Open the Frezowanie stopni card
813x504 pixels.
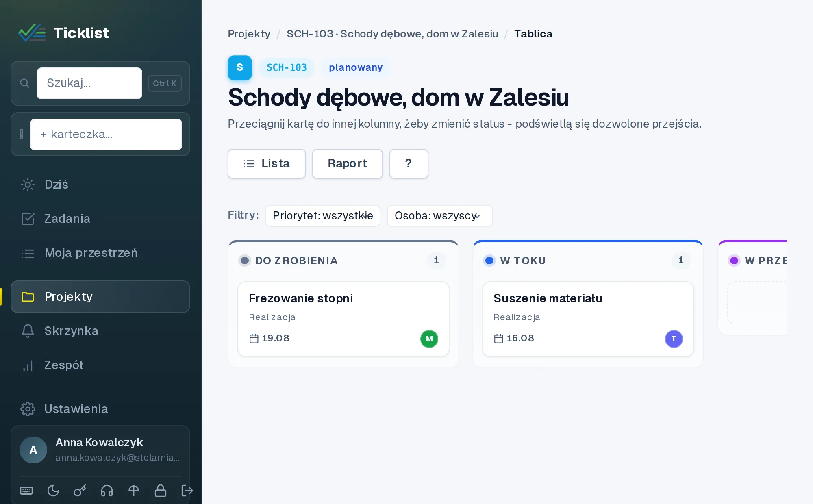(x=343, y=319)
